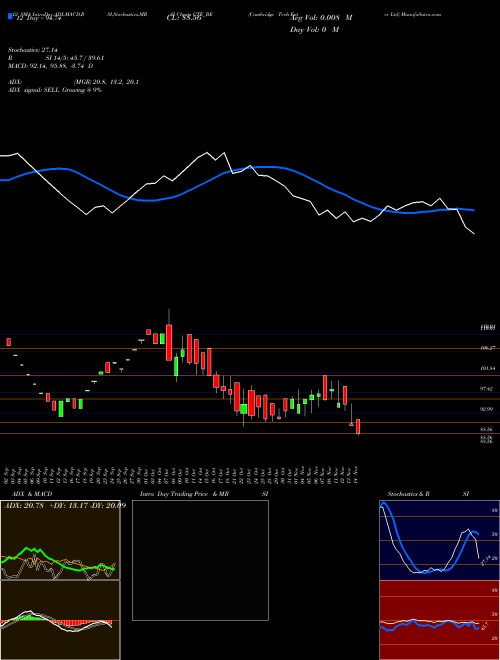
Task: Open the blue Stochastics chart thumbnail
Action: [x=439, y=540]
